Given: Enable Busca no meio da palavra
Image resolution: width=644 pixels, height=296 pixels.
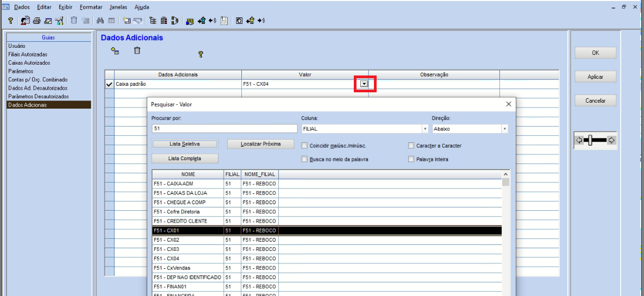Looking at the screenshot, I should (304, 159).
